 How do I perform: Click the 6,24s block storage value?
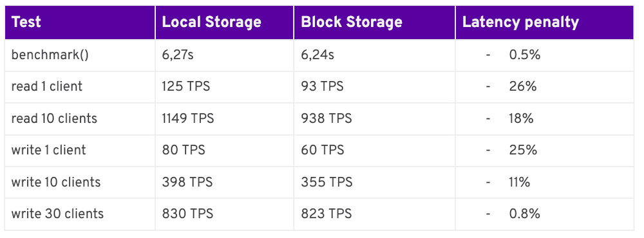[317, 55]
